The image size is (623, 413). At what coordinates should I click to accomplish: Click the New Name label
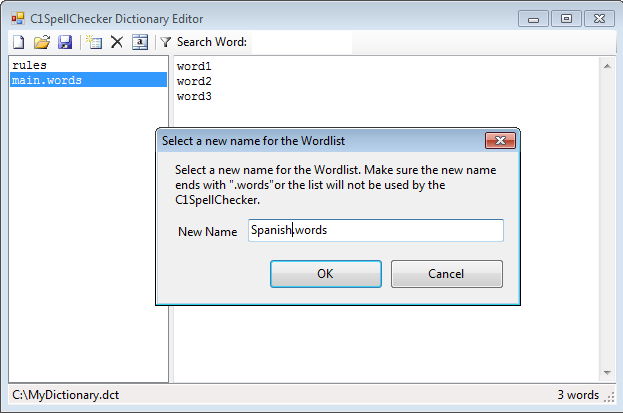click(x=207, y=232)
